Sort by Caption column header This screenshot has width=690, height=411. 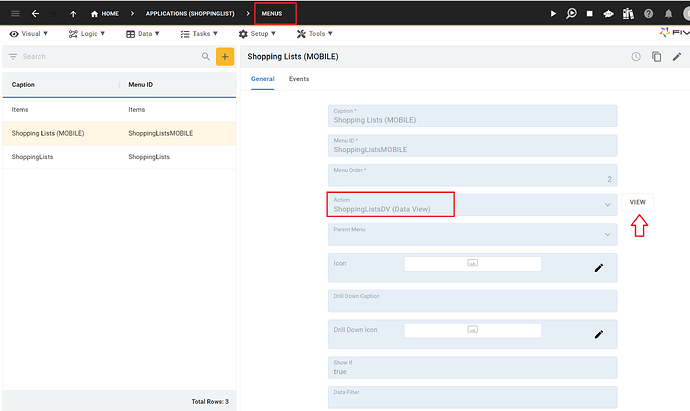click(23, 84)
